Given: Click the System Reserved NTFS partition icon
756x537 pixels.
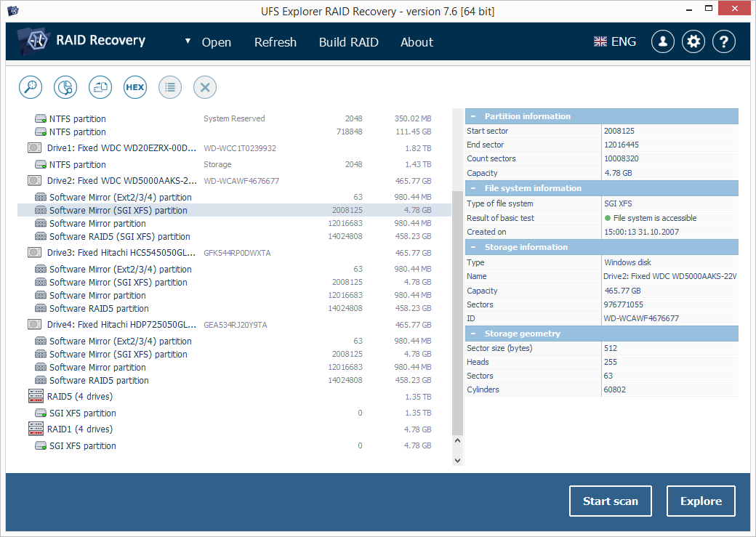Looking at the screenshot, I should [41, 118].
